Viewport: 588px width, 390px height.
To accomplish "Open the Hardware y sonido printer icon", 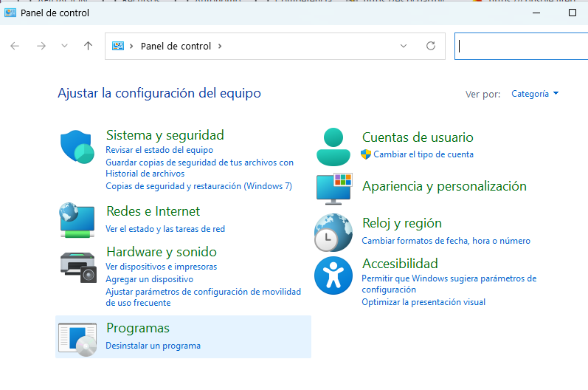I will (x=78, y=267).
